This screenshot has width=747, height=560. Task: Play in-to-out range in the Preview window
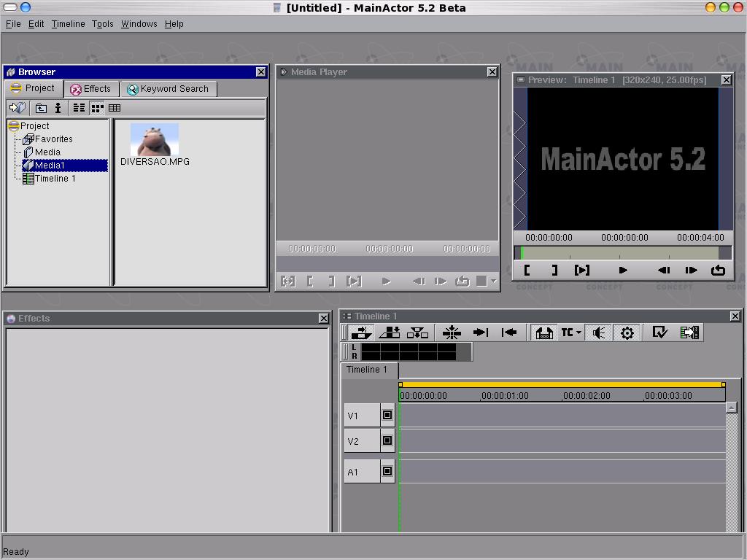581,271
